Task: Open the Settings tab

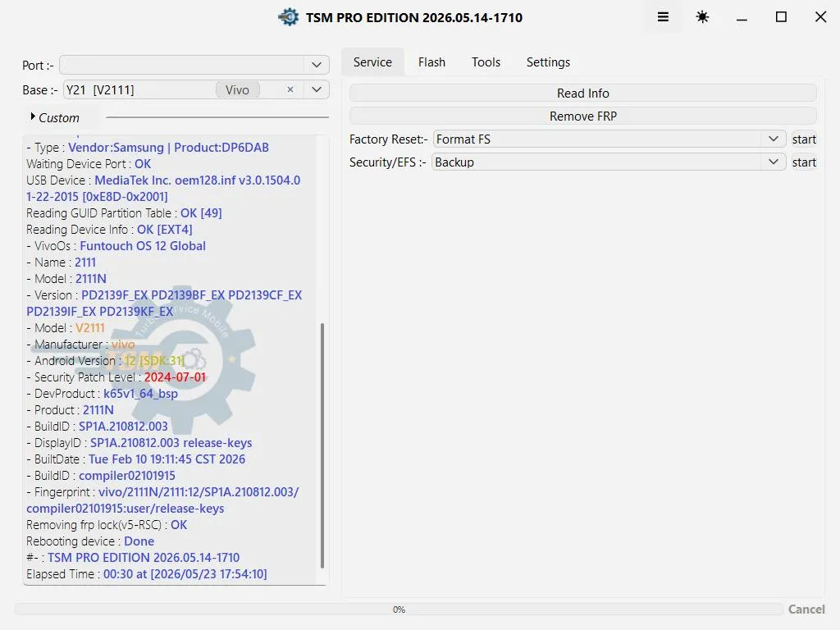Action: [548, 62]
